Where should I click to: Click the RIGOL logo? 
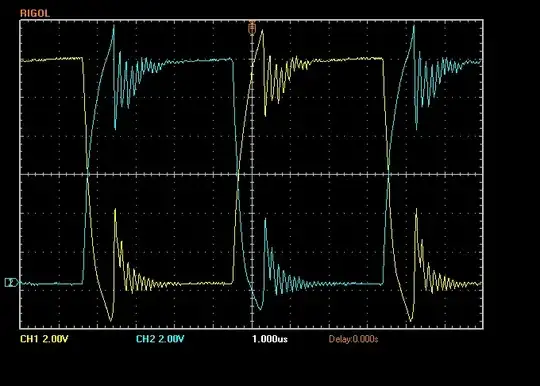pyautogui.click(x=35, y=13)
